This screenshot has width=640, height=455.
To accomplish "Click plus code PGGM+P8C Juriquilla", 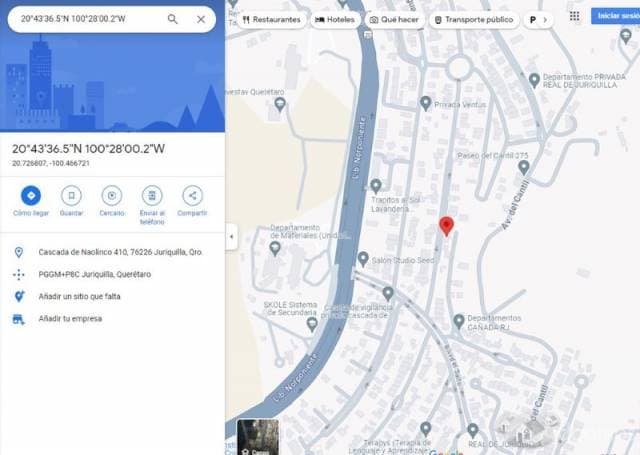I will click(x=95, y=274).
